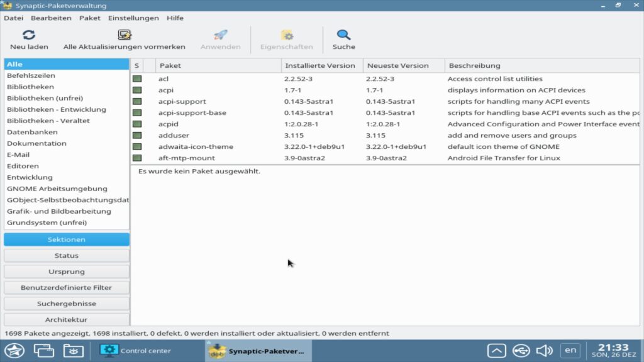Select the adwaita-icon-theme package name
This screenshot has height=362, width=644.
click(x=196, y=146)
